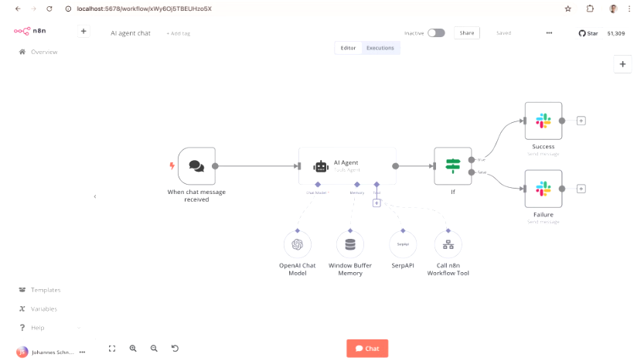Reset canvas zoom

coord(175,349)
